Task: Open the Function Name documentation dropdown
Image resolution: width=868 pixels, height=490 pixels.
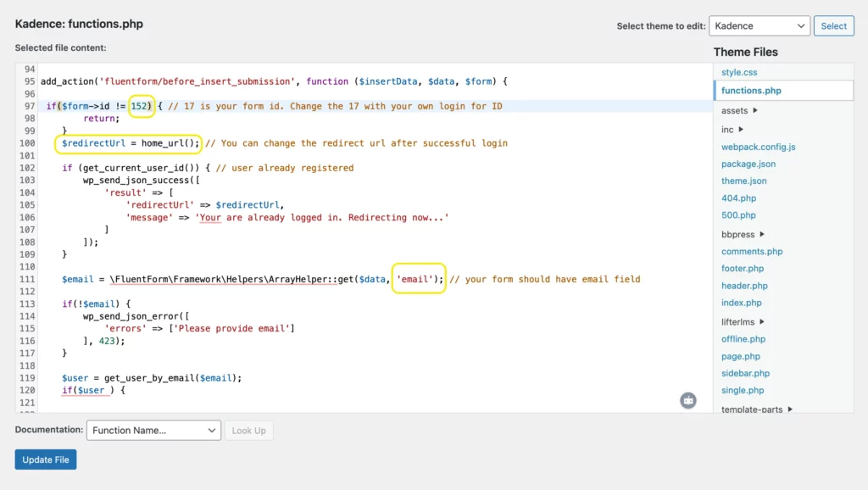Action: pyautogui.click(x=153, y=430)
